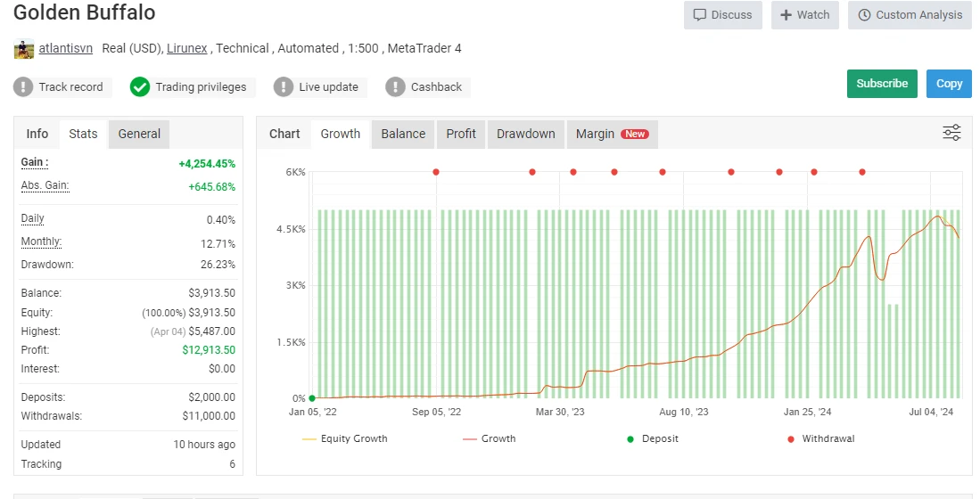This screenshot has height=499, width=980.
Task: Open the Balance chart tab
Action: [x=403, y=134]
